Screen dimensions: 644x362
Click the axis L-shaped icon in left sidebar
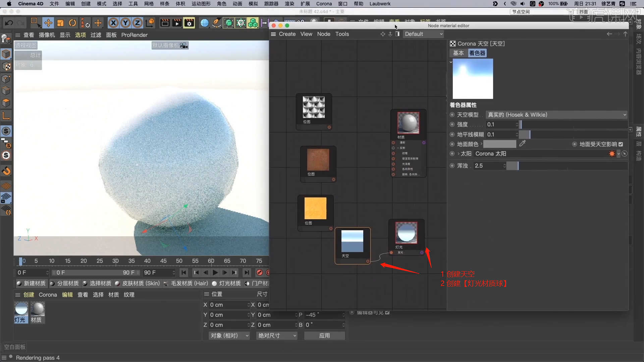[6, 116]
